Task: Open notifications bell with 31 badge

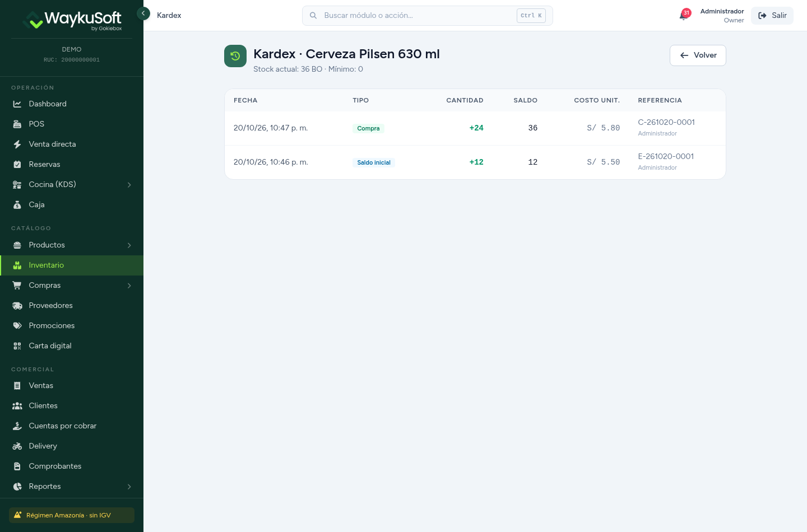Action: pos(684,15)
